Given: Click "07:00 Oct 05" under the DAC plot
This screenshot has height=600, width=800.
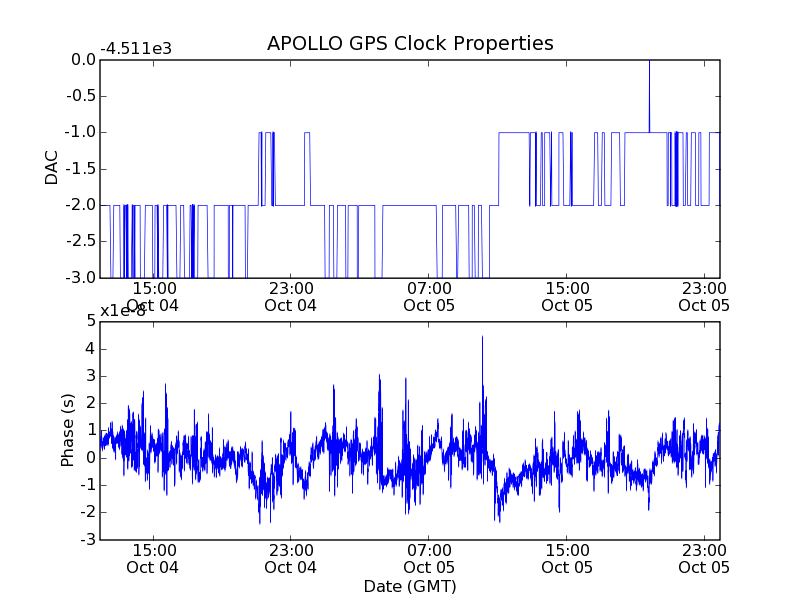Looking at the screenshot, I should [429, 297].
